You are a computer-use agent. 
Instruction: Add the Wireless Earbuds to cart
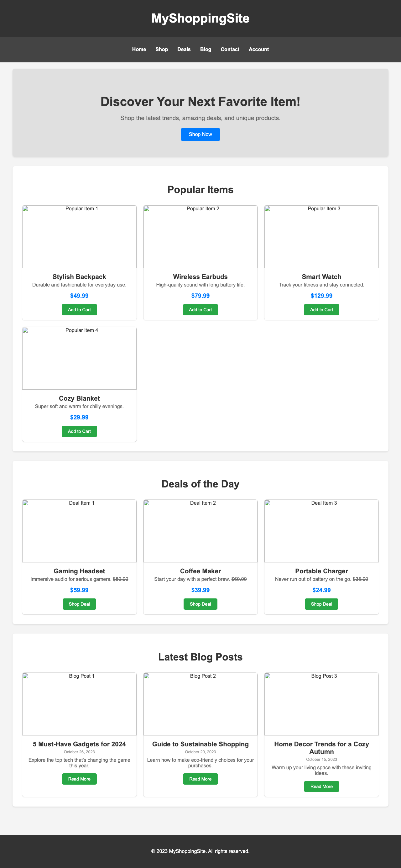(x=200, y=309)
